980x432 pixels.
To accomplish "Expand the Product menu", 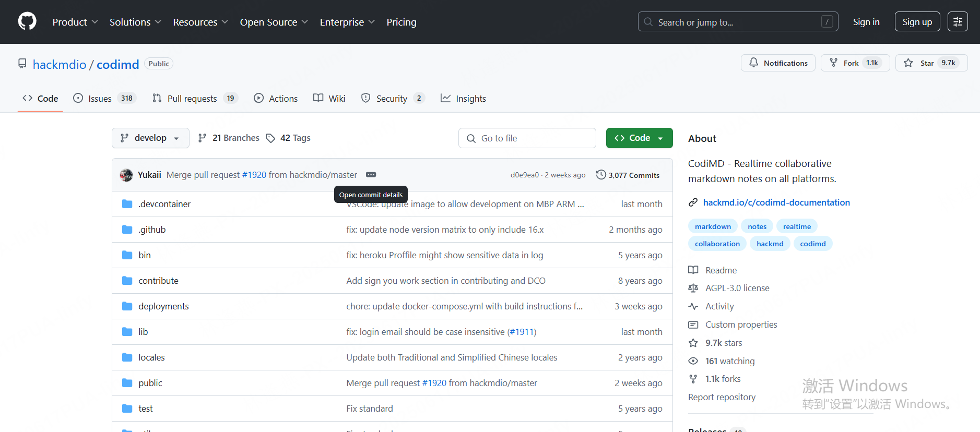I will pos(75,22).
